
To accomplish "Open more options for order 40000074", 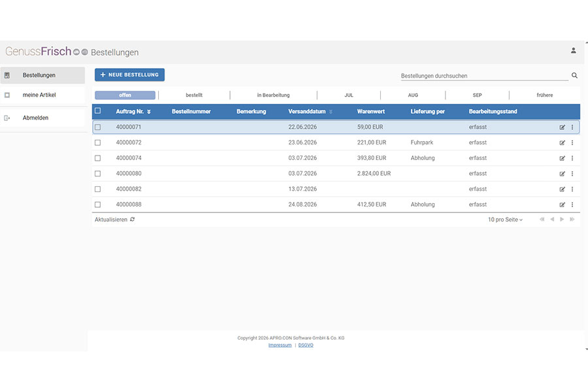I will (572, 158).
